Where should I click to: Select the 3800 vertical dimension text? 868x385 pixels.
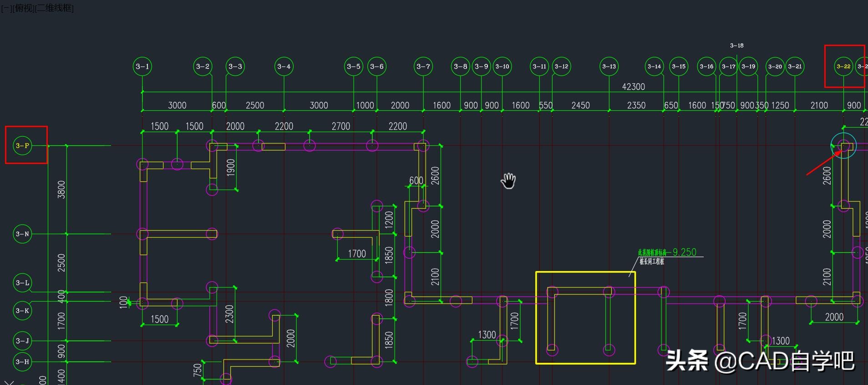click(61, 190)
